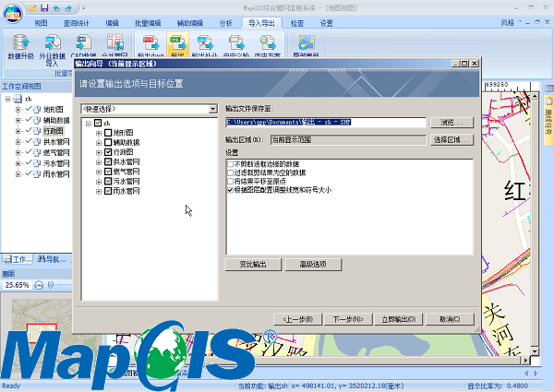Click the 下一步(N)> next button
This screenshot has height=392, width=554.
[x=348, y=319]
